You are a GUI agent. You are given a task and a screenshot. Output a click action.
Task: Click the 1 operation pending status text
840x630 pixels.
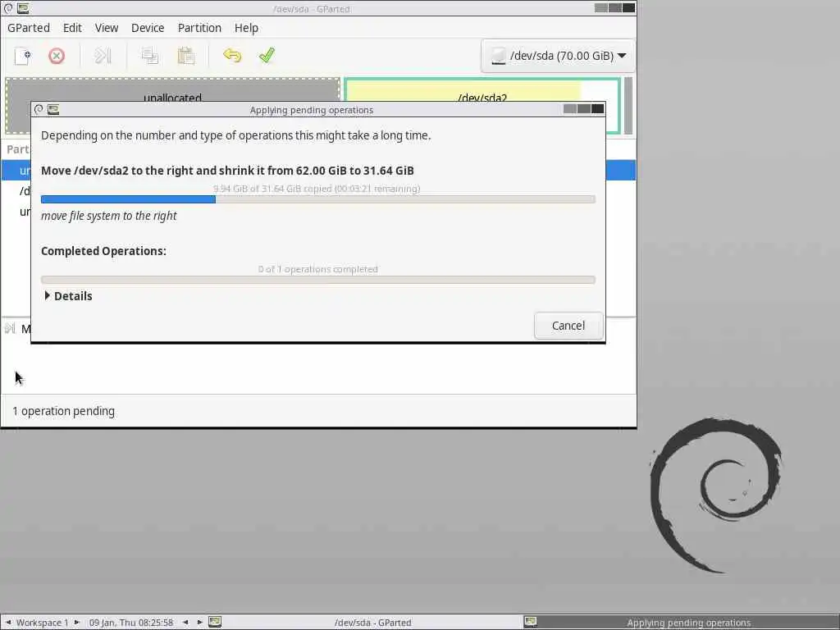(63, 411)
